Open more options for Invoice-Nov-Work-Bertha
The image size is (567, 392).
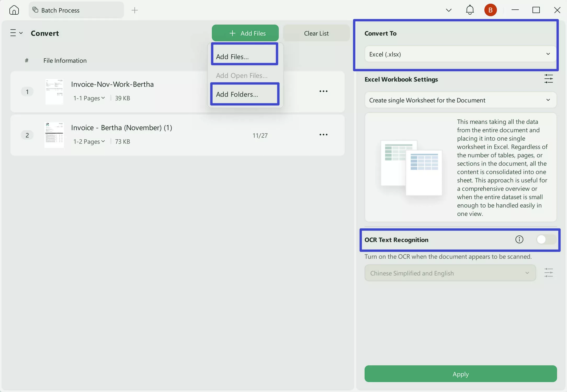[323, 91]
